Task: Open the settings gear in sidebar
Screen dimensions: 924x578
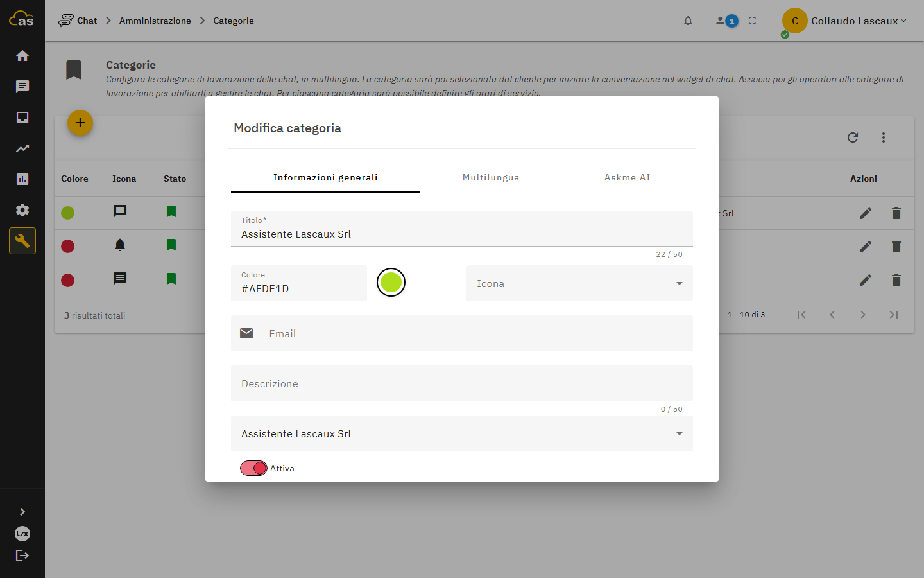Action: pos(22,210)
